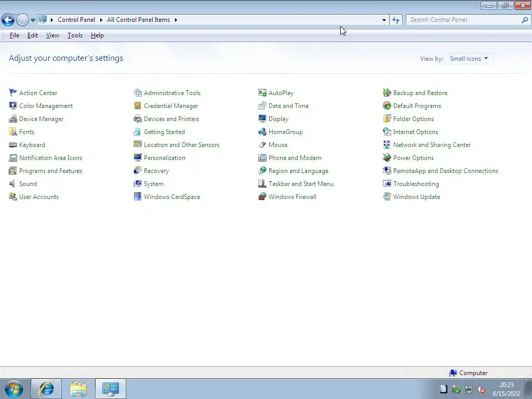
Task: Expand arrow after Control Panel breadcrumb
Action: pos(101,20)
